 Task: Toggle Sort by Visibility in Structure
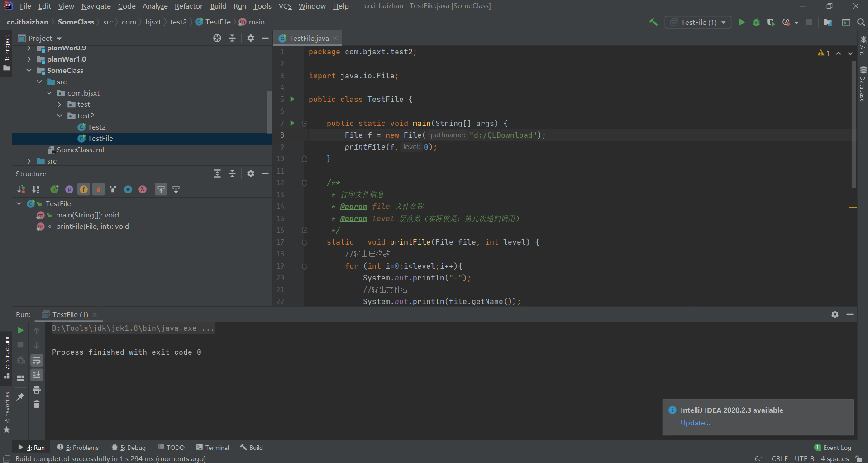tap(21, 189)
